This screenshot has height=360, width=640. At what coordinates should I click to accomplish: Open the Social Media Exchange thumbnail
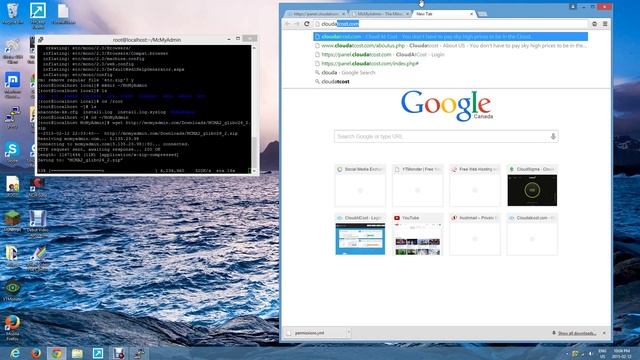pos(360,186)
